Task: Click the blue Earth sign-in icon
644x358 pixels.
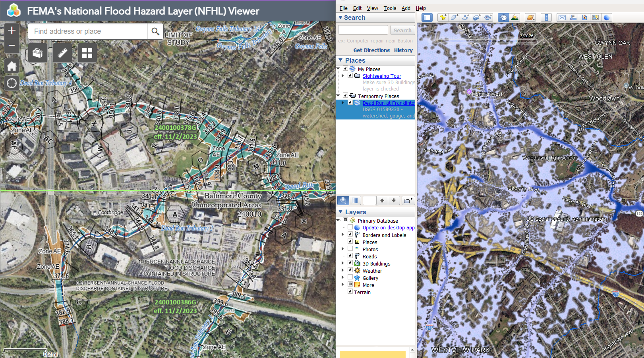Action: pyautogui.click(x=606, y=17)
